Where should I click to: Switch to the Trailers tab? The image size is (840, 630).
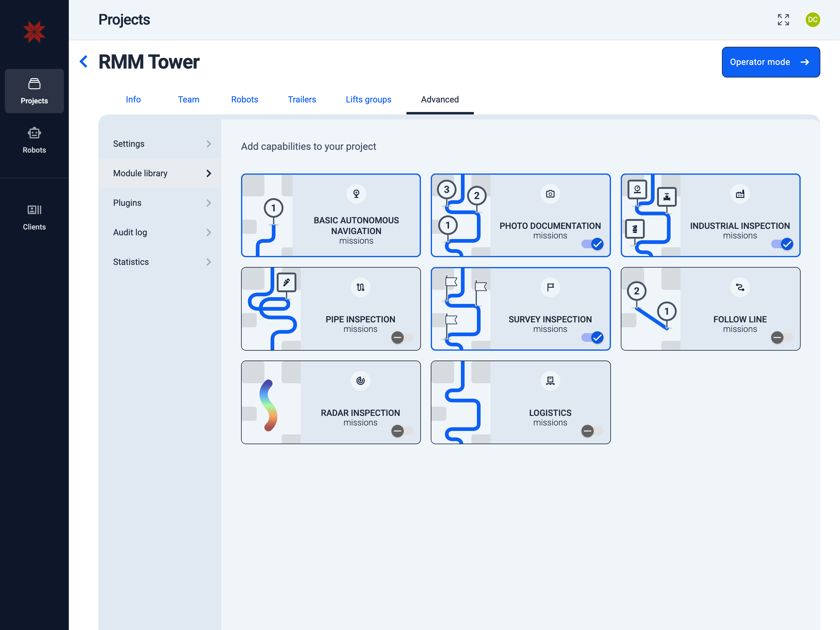click(302, 100)
